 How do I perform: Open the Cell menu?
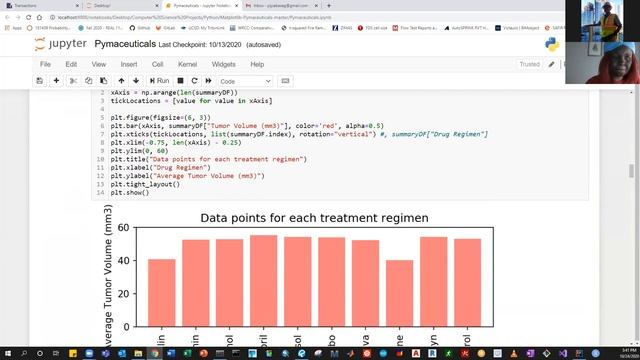[158, 64]
